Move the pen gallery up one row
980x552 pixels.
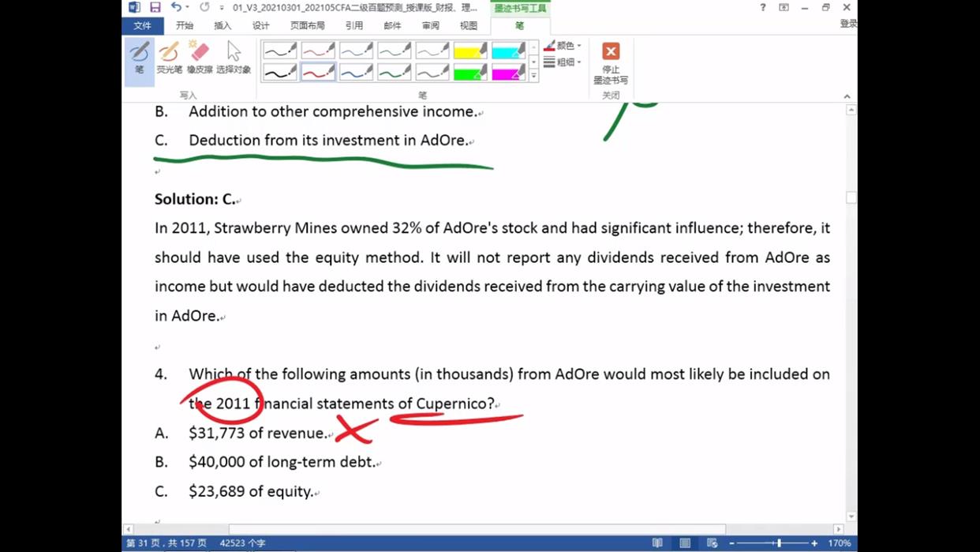tap(534, 47)
